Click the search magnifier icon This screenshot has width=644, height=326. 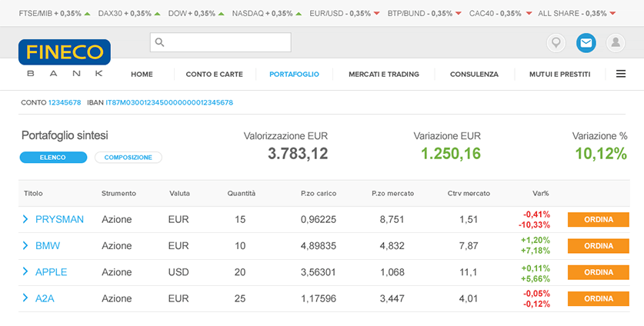pos(160,42)
